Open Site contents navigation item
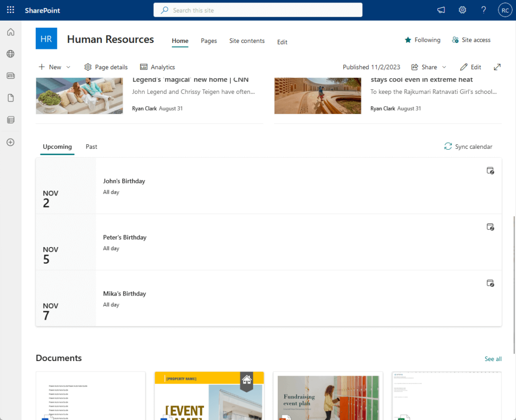Screen dimensions: 516x420 [x=247, y=41]
